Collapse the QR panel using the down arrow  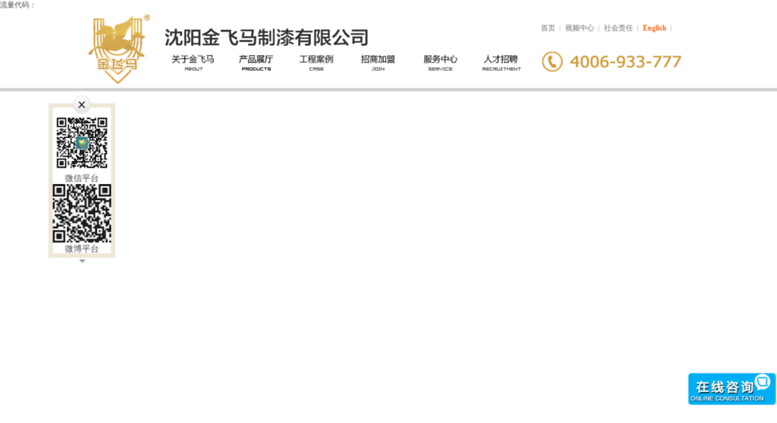(82, 261)
